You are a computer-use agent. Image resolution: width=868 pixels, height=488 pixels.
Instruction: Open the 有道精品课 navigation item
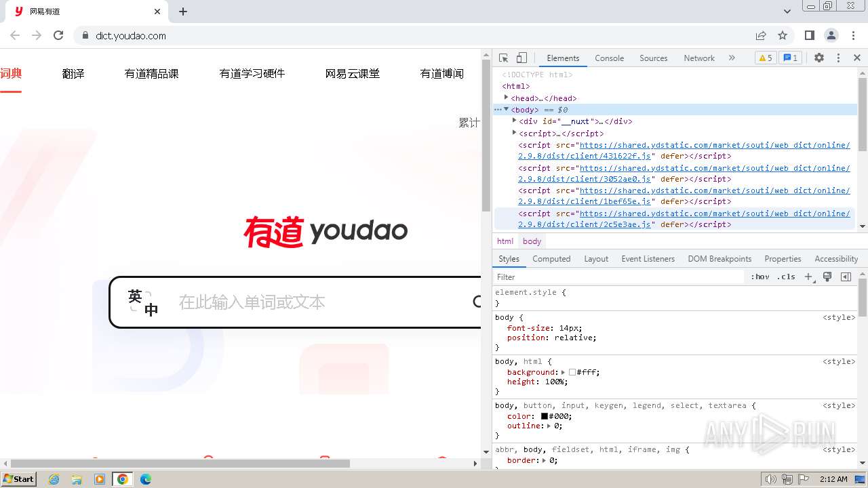pyautogui.click(x=152, y=73)
